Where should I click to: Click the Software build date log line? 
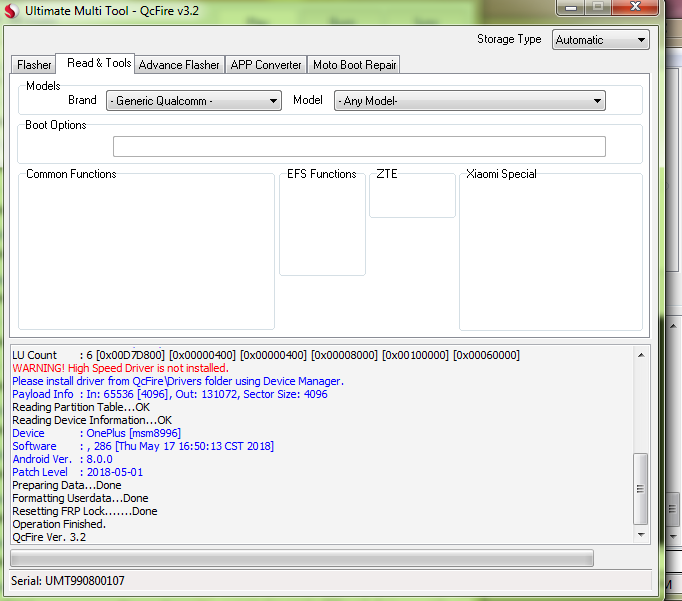click(143, 447)
